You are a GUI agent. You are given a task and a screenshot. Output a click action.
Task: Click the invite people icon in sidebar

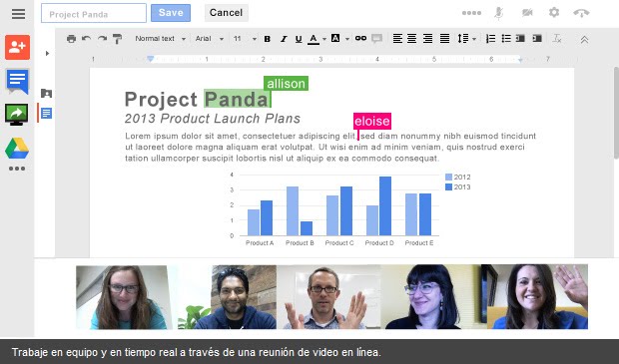[17, 47]
